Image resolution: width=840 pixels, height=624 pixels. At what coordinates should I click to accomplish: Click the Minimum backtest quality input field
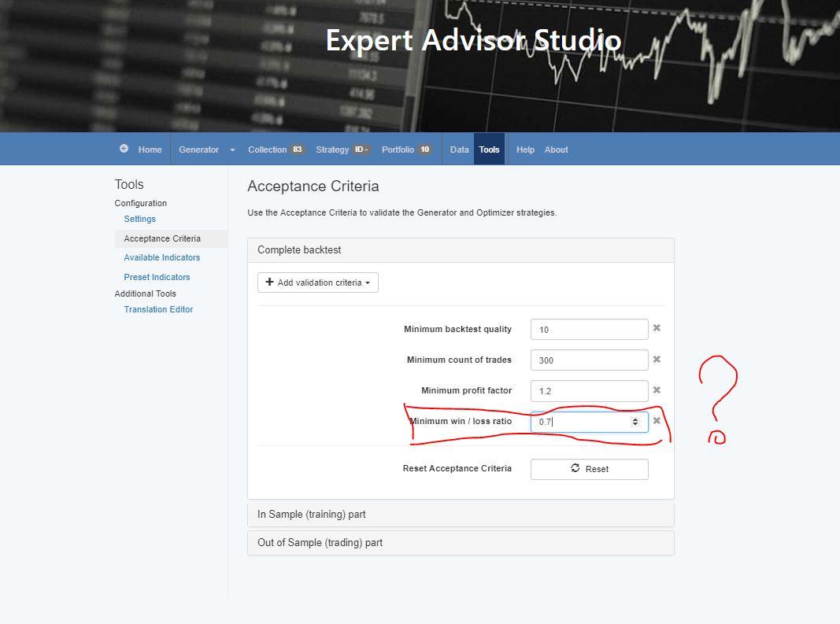590,330
